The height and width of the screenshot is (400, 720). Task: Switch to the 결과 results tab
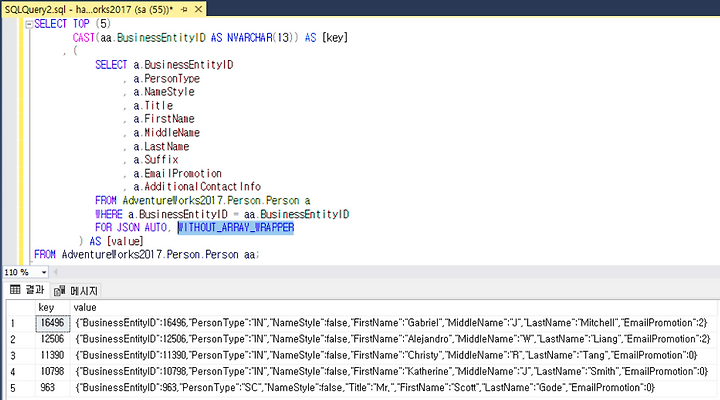[27, 290]
